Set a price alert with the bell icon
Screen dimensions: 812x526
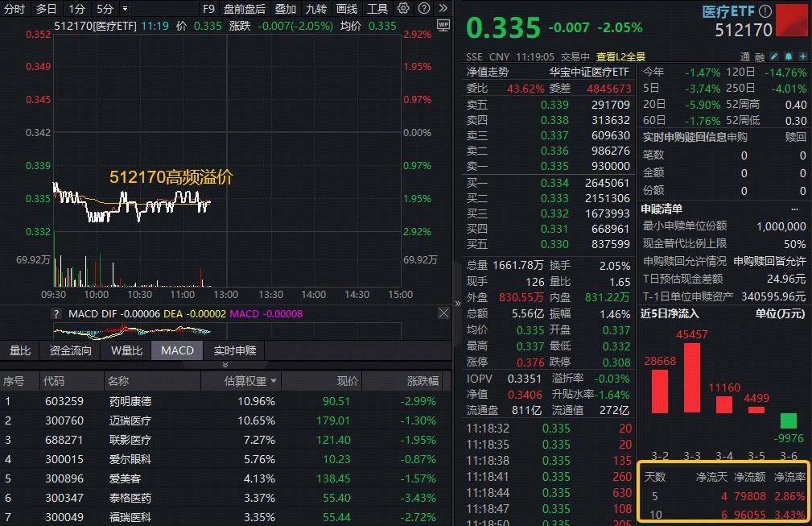pos(789,57)
